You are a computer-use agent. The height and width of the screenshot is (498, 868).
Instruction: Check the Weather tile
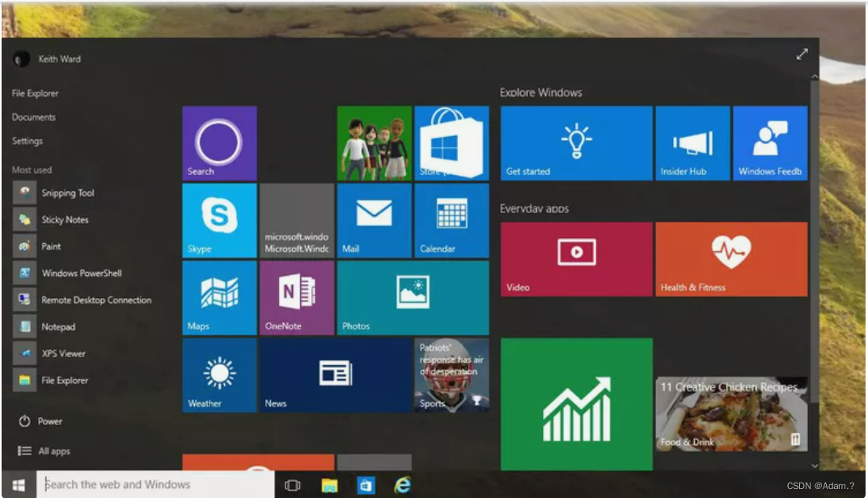coord(219,376)
